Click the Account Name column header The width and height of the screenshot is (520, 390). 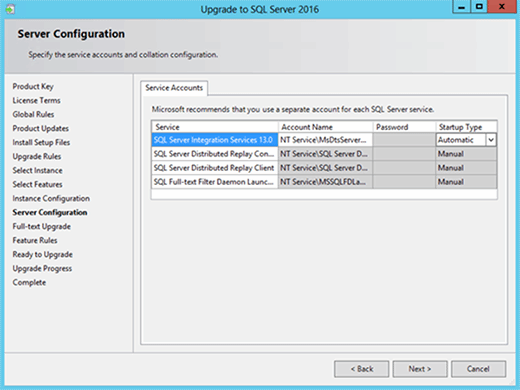(325, 127)
